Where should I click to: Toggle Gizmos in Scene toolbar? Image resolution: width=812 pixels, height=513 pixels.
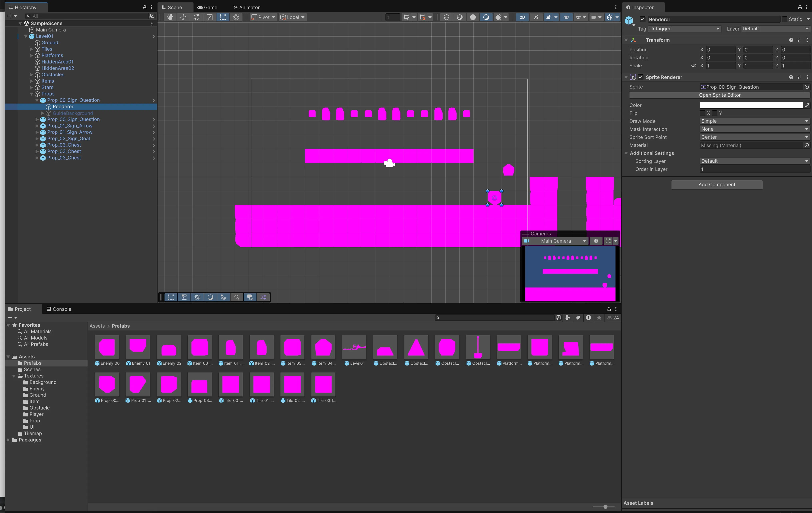609,17
